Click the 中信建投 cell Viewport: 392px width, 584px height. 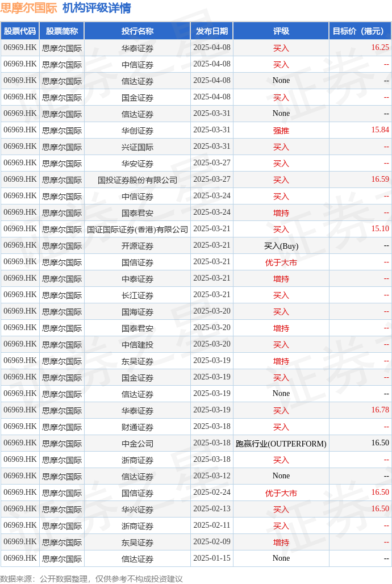(137, 344)
